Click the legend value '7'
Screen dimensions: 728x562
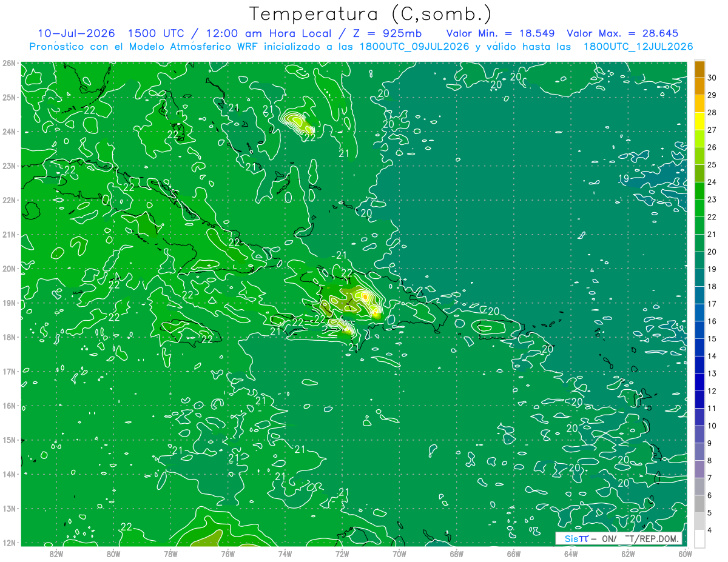coord(710,478)
